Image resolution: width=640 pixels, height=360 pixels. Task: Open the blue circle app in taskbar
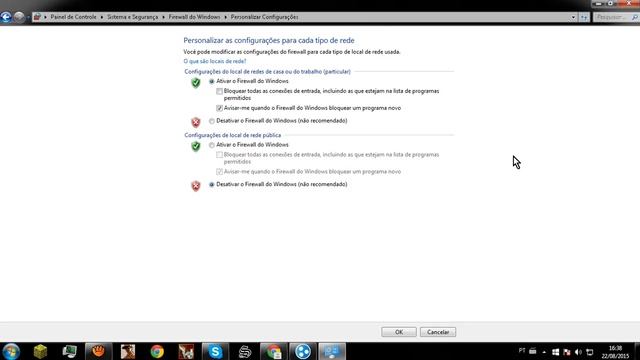pyautogui.click(x=303, y=351)
